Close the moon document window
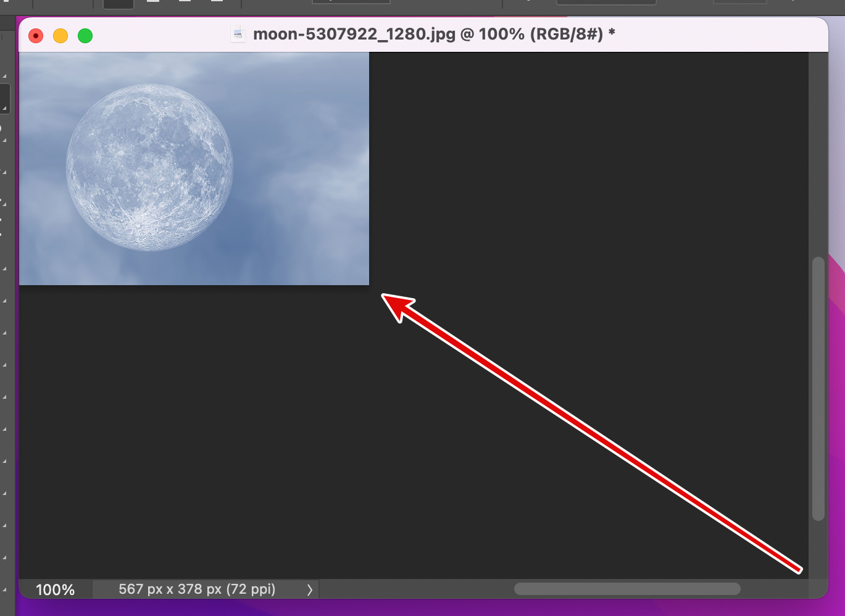The image size is (845, 616). click(36, 36)
